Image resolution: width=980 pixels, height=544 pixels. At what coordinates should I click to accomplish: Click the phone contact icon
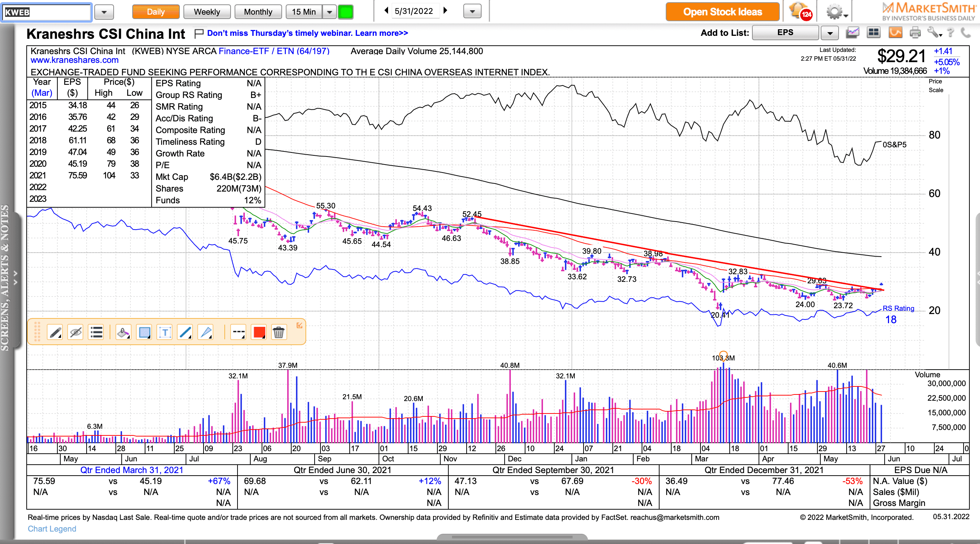[966, 33]
